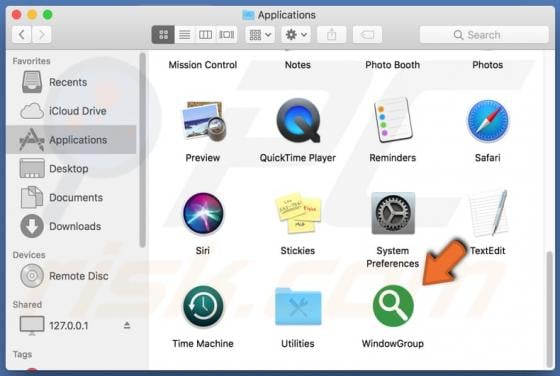The width and height of the screenshot is (560, 376).
Task: Select Applications in the sidebar
Action: coord(71,140)
